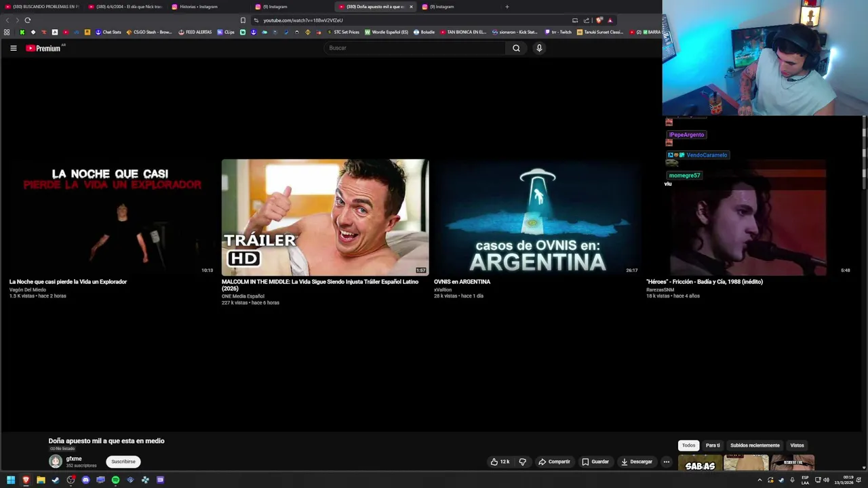
Task: Start voice search with the microphone
Action: 539,48
